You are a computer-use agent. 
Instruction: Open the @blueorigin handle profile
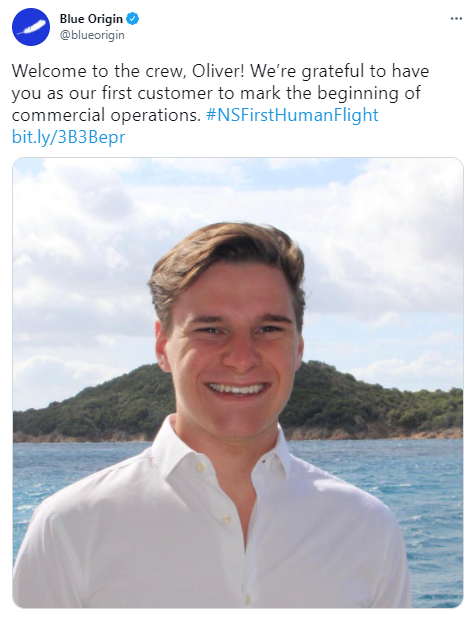pos(92,35)
